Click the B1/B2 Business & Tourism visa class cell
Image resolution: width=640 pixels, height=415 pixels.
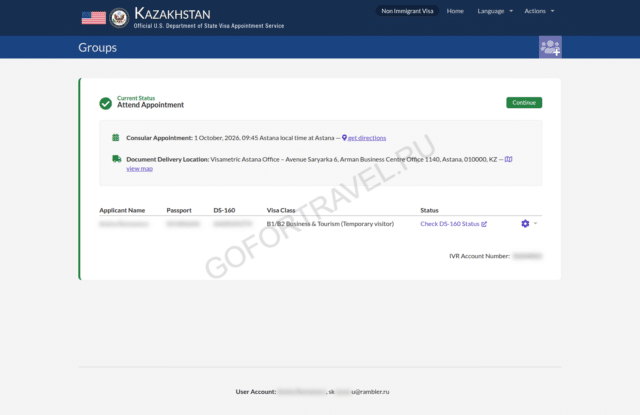[330, 224]
